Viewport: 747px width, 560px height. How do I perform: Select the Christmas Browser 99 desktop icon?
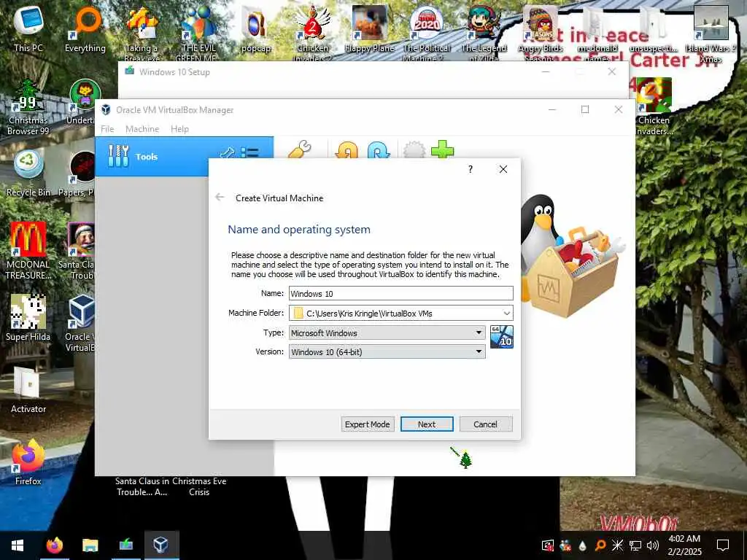point(28,108)
